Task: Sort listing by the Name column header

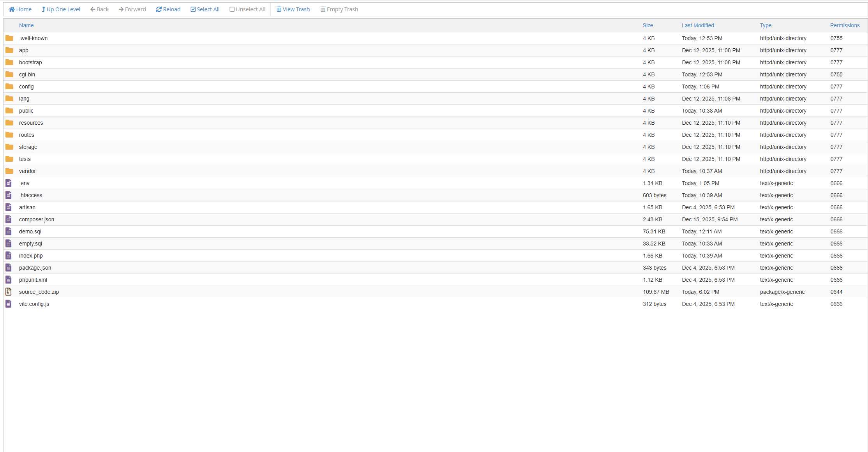Action: (x=26, y=25)
